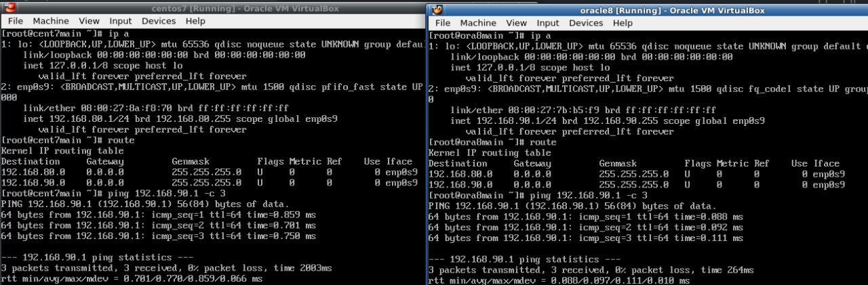Click the icmp_seq=2 time=0.701 ms reply line
The width and height of the screenshot is (868, 285).
[159, 225]
